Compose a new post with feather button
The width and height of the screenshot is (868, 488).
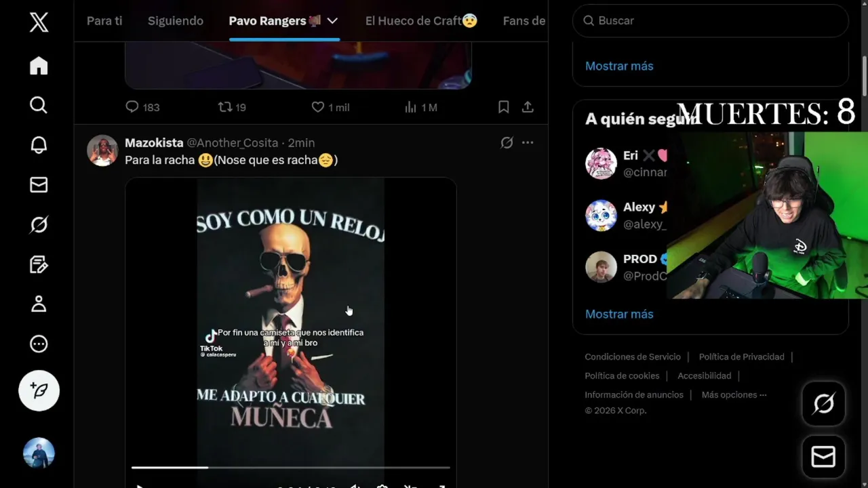pos(39,391)
